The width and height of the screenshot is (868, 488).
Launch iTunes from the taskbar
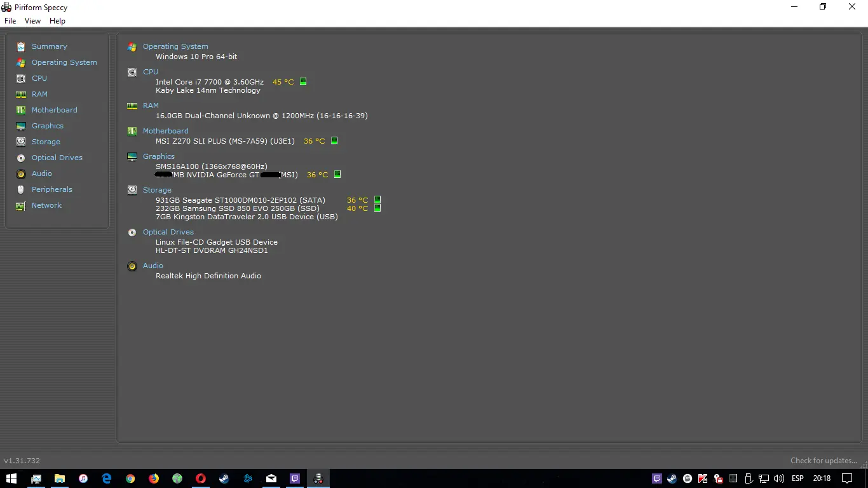click(x=83, y=478)
